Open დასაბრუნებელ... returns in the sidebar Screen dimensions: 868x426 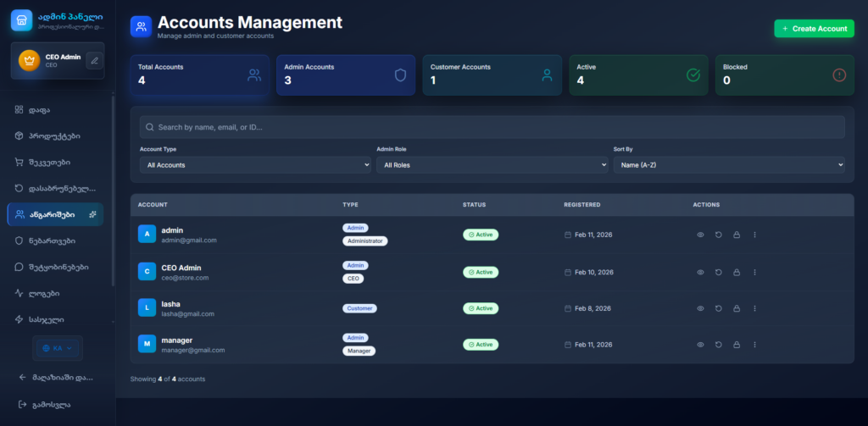tap(55, 188)
